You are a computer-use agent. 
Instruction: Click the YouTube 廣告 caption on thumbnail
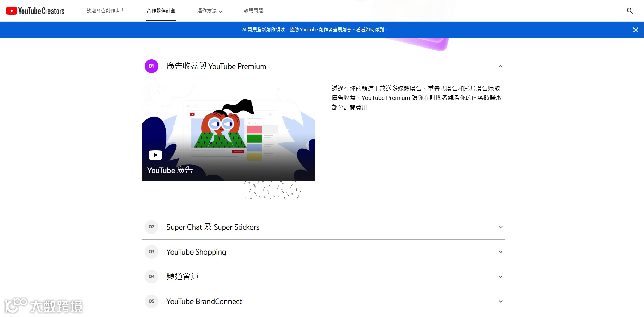coord(170,170)
